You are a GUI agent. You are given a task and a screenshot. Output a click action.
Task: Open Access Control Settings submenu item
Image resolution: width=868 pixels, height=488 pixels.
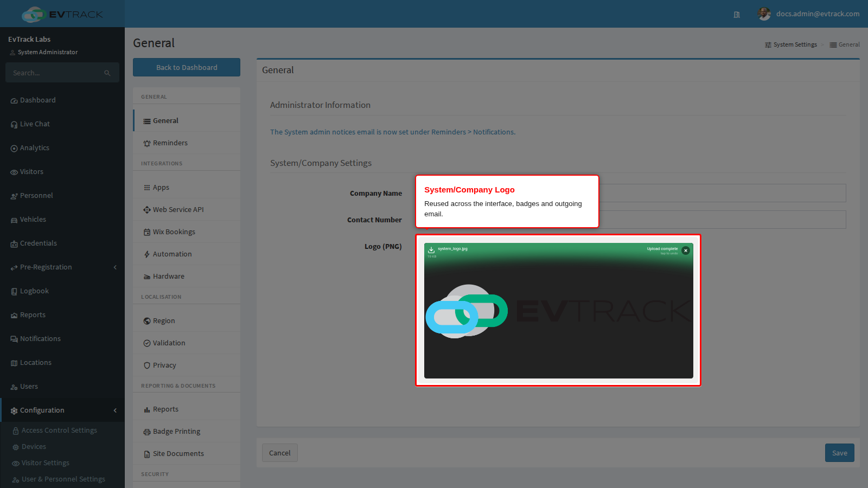[x=62, y=431]
